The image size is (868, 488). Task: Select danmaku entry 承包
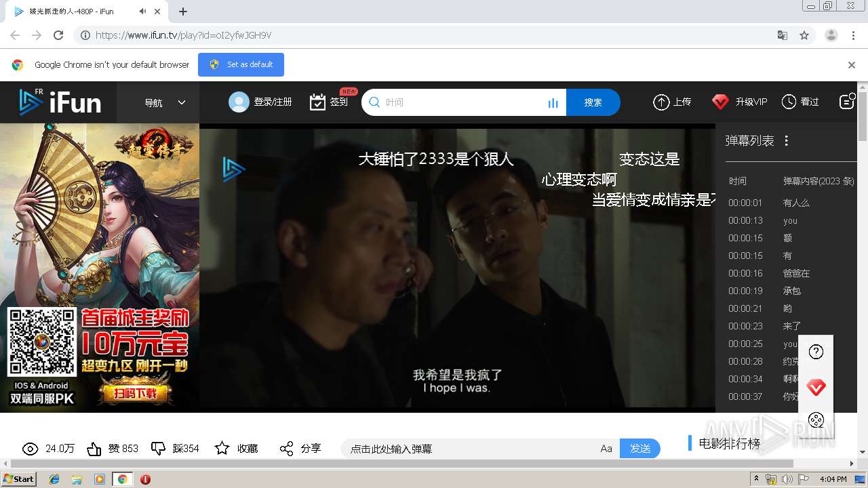pyautogui.click(x=792, y=291)
